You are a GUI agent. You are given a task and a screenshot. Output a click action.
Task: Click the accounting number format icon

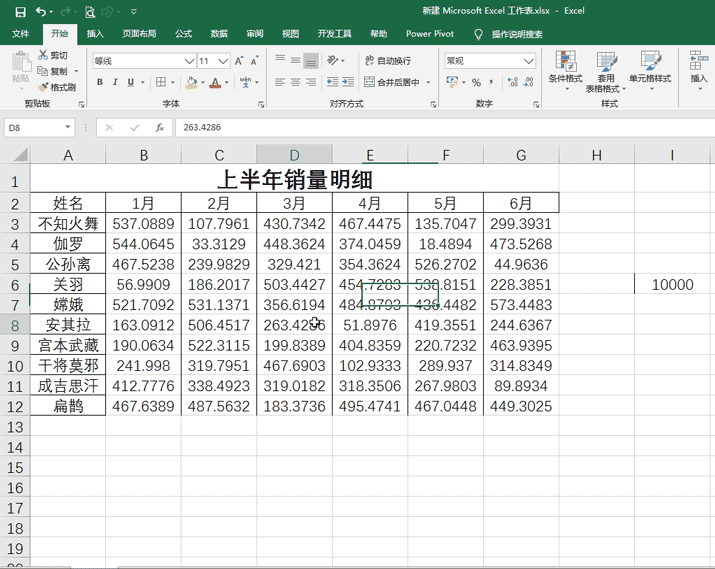[452, 82]
